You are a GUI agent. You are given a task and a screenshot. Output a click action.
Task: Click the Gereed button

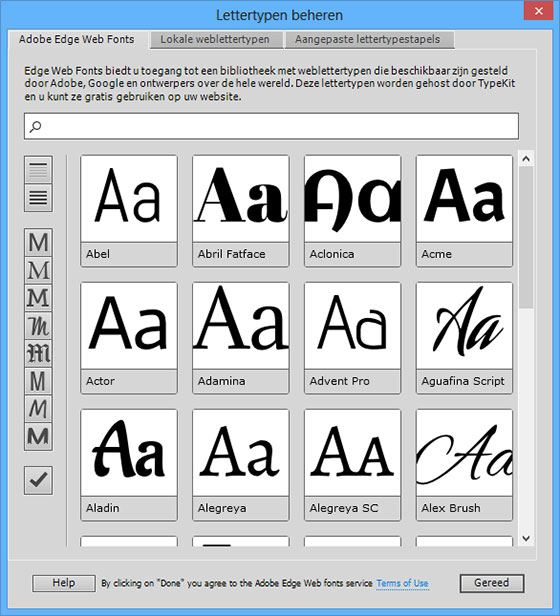[x=492, y=583]
